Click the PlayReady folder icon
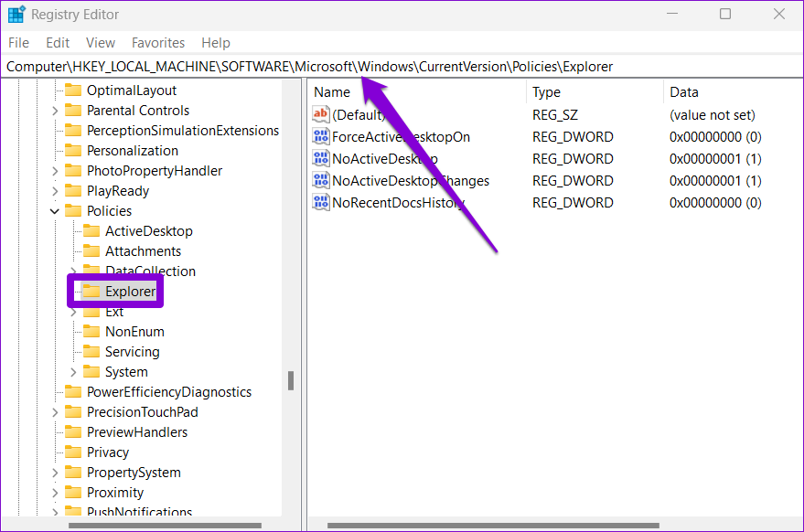This screenshot has height=532, width=804. coord(73,191)
